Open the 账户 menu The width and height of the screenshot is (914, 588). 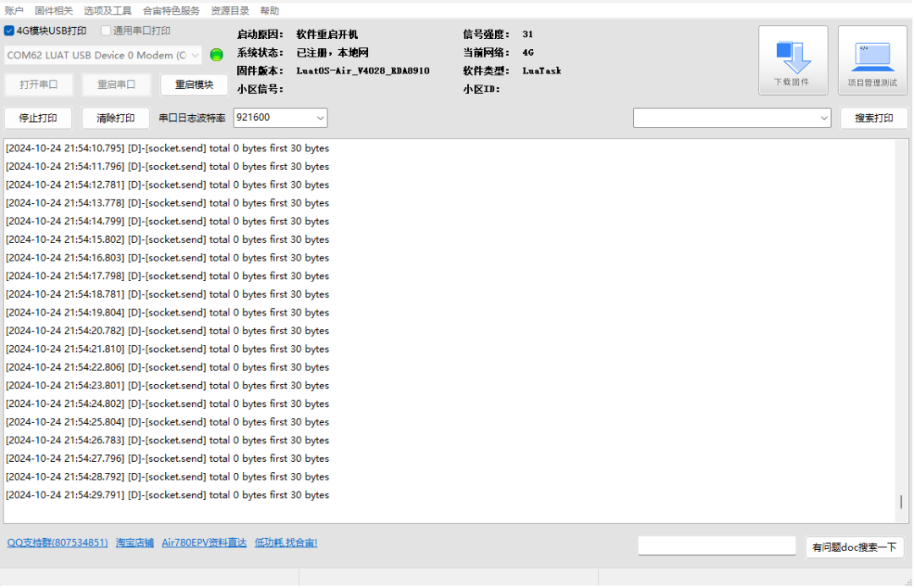point(14,10)
